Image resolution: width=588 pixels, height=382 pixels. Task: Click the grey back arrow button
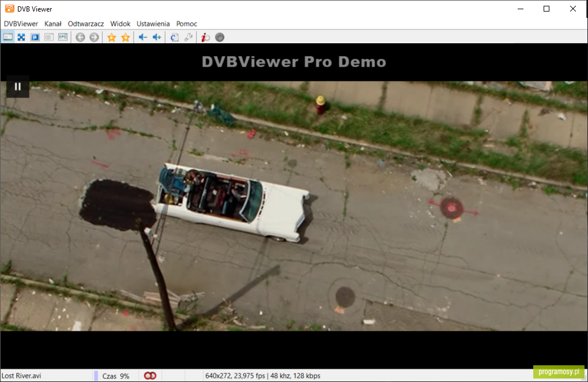click(80, 37)
